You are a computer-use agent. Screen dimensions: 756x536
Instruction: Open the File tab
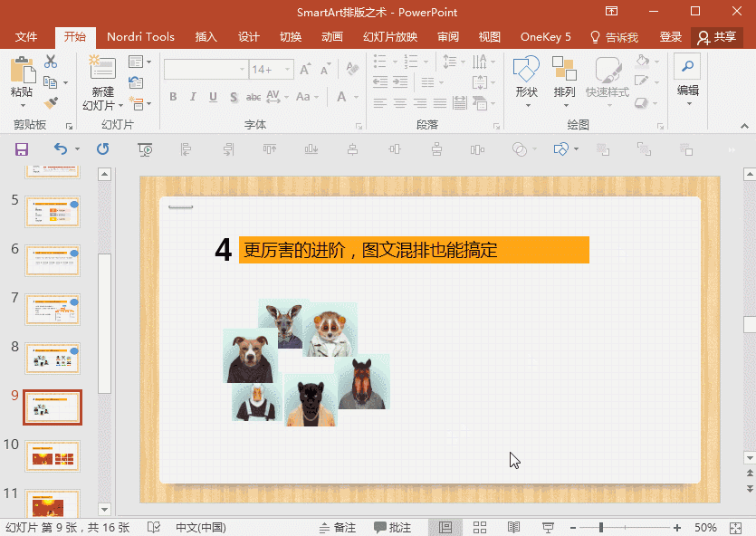[x=26, y=37]
